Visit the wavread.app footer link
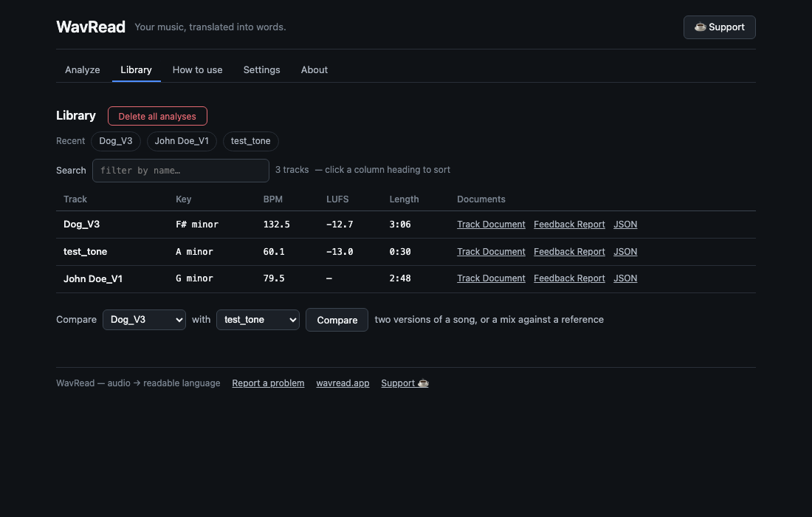 coord(343,383)
